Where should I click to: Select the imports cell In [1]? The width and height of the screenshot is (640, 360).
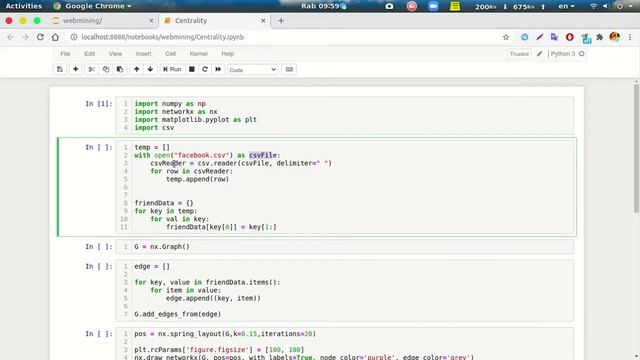pyautogui.click(x=344, y=116)
